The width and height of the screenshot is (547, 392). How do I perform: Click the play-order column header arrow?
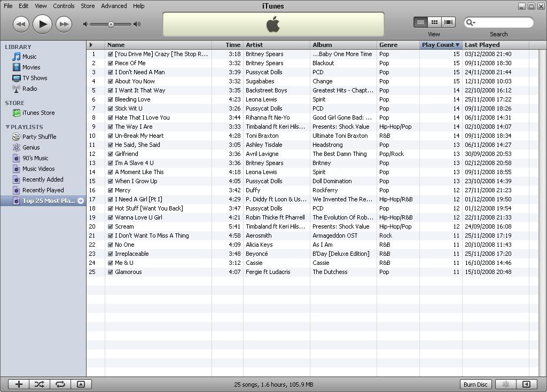91,45
